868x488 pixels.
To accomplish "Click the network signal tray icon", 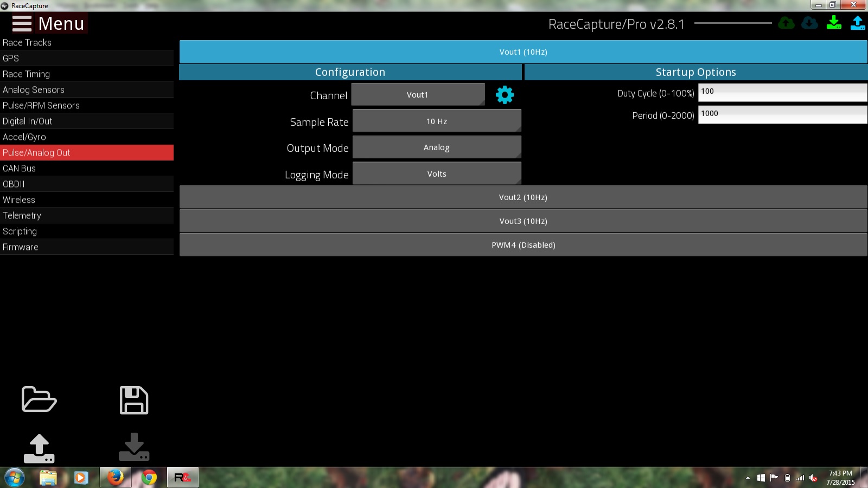I will click(x=800, y=478).
